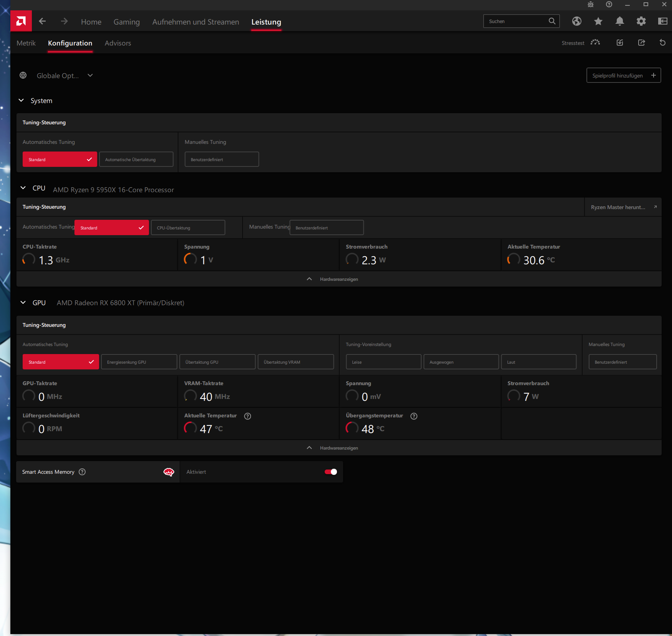Image resolution: width=672 pixels, height=636 pixels.
Task: Open the web browser globe icon
Action: 577,21
